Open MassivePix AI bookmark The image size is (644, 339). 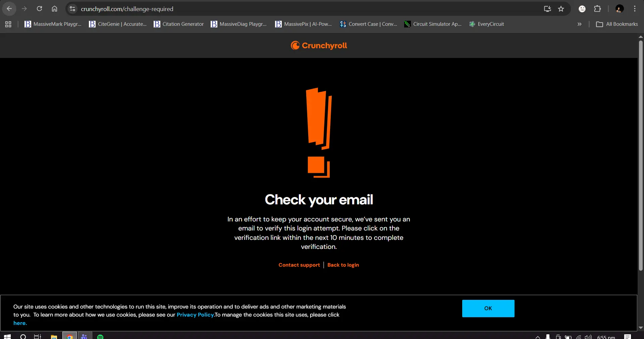(x=304, y=24)
